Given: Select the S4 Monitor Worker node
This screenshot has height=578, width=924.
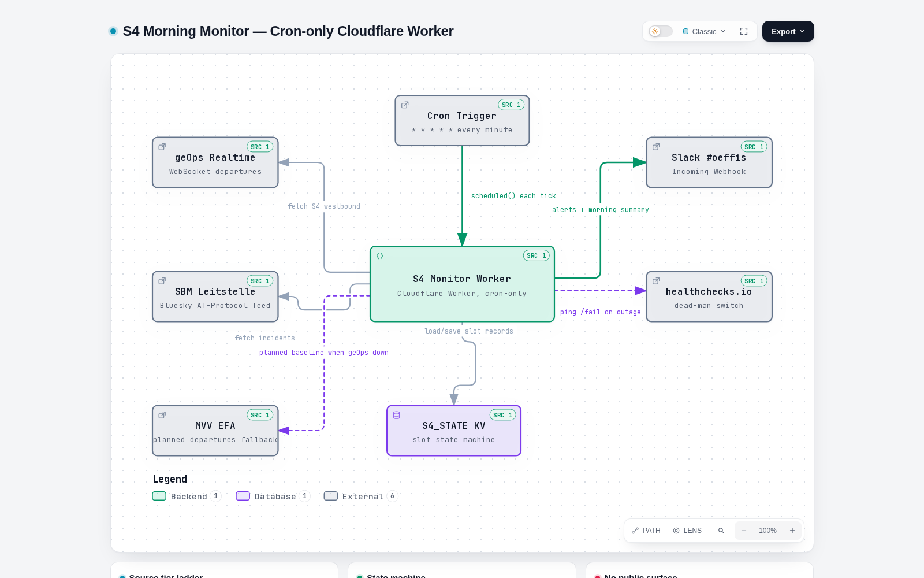Looking at the screenshot, I should [462, 284].
